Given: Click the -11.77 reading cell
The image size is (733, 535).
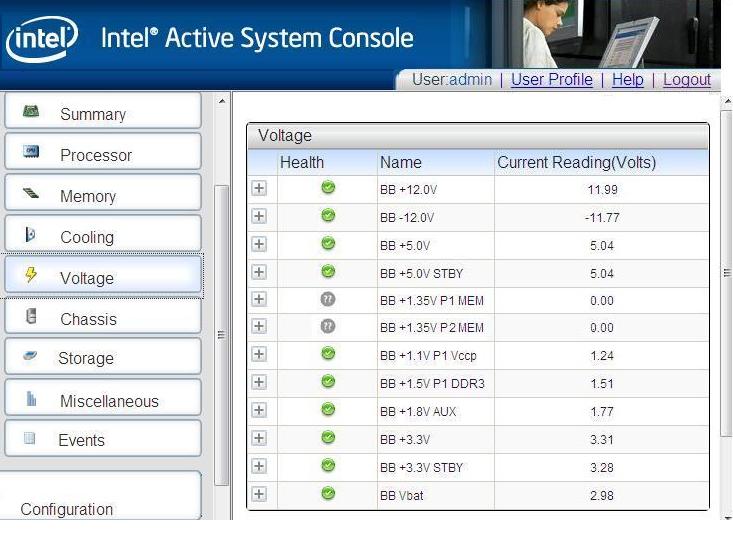Looking at the screenshot, I should [x=602, y=217].
